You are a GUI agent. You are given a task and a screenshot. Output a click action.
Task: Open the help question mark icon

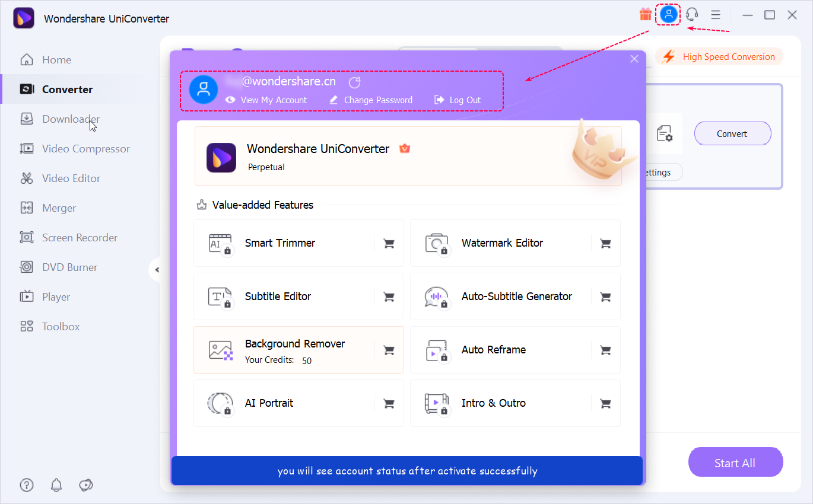[x=27, y=485]
